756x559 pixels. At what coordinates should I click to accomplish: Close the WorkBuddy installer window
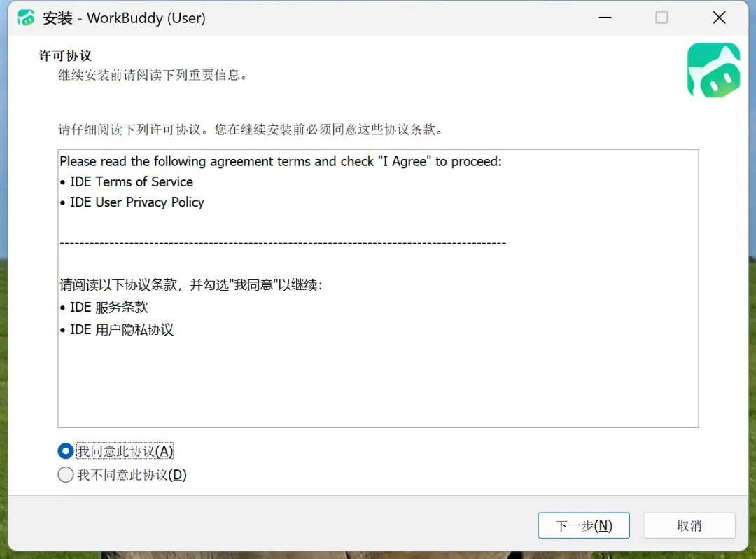click(x=719, y=18)
